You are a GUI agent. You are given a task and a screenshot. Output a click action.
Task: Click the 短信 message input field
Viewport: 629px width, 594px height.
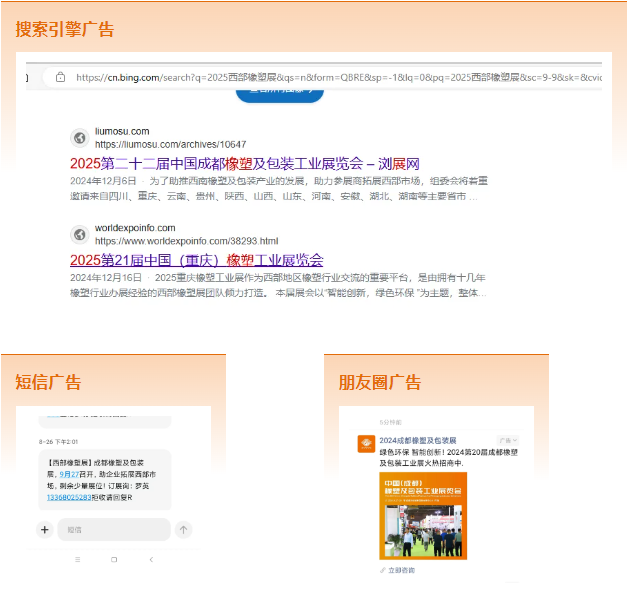(x=112, y=529)
